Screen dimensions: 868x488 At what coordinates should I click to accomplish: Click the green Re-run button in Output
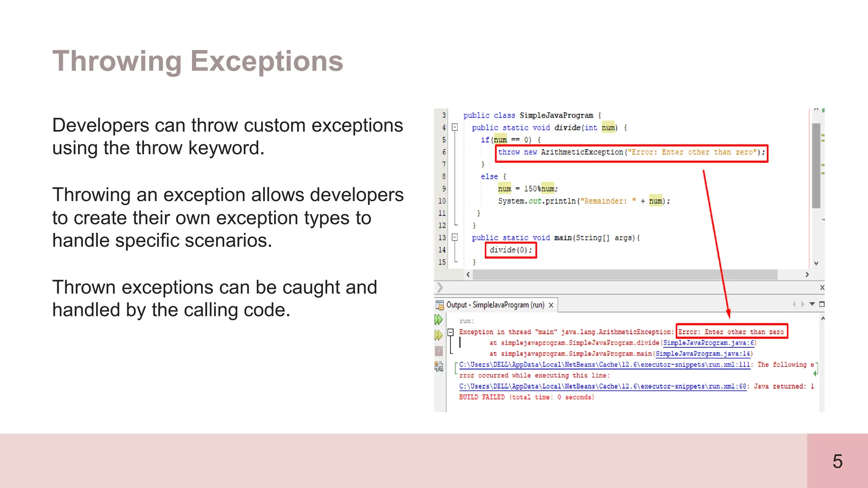[439, 320]
